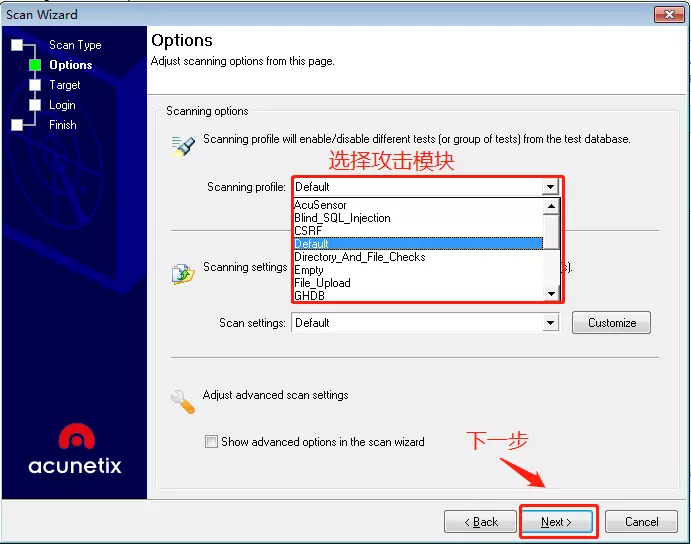Select the Login step marker
This screenshot has width=691, height=544.
pos(35,105)
